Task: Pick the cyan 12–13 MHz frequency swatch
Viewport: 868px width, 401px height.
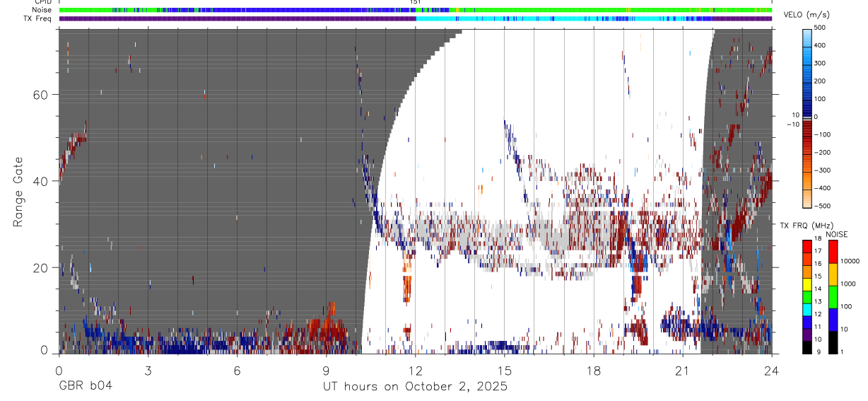Action: 807,309
